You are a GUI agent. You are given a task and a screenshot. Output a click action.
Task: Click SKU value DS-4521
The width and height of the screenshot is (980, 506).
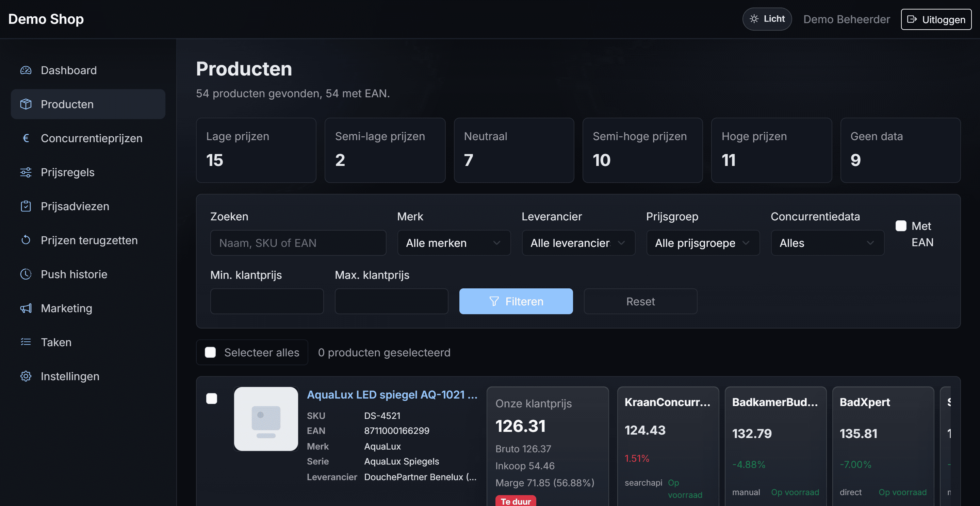coord(382,416)
